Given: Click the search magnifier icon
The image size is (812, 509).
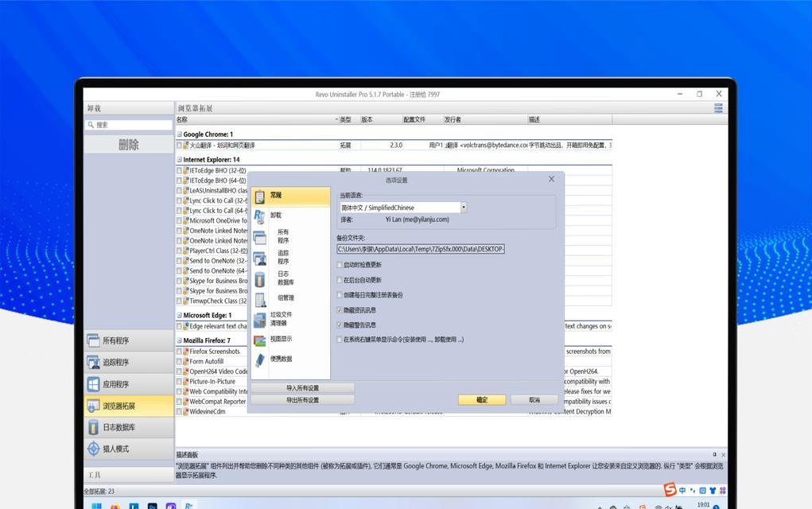Looking at the screenshot, I should [91, 125].
